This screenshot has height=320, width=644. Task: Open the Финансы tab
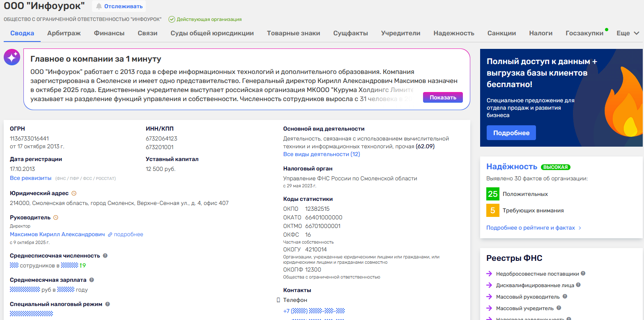[x=109, y=33]
